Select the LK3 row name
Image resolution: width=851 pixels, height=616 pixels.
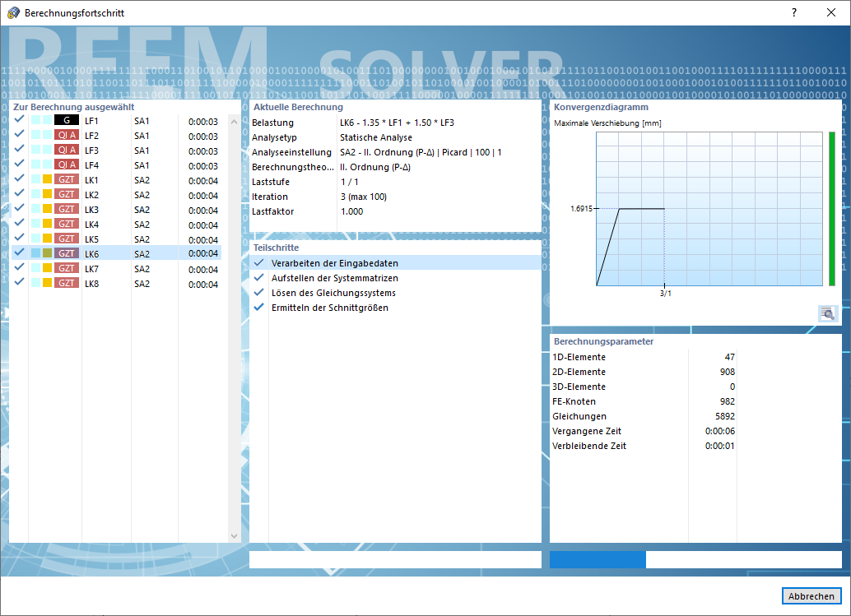click(91, 210)
